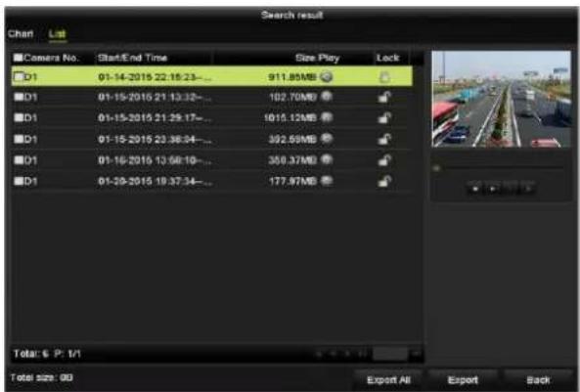
Task: Toggle select-all checkbox beside Camera No.
Action: coord(18,58)
